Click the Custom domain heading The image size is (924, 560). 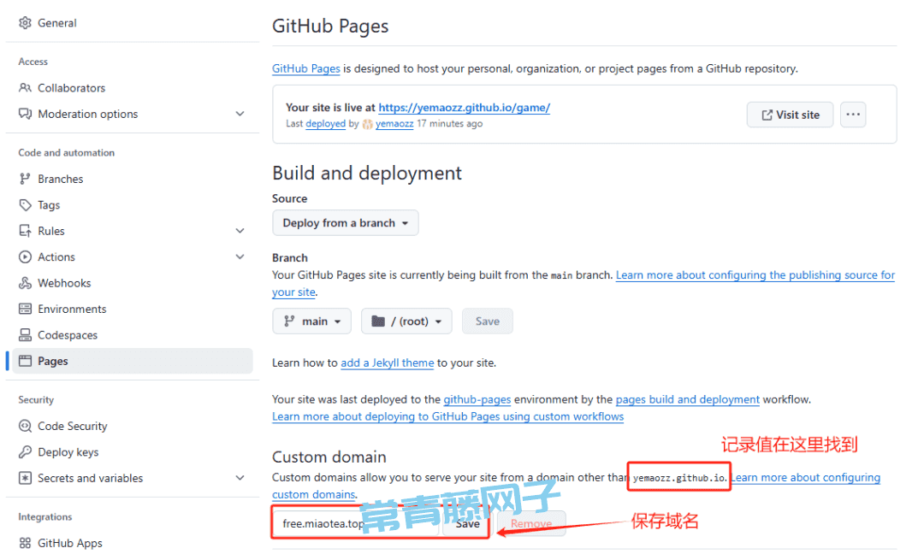click(x=329, y=457)
